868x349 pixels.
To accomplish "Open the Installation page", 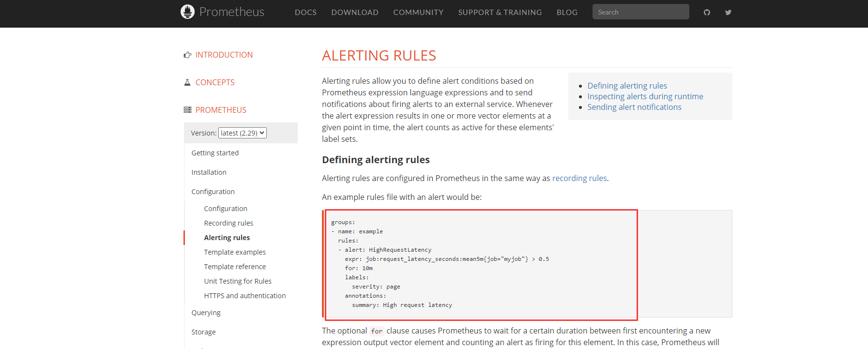I will 209,172.
